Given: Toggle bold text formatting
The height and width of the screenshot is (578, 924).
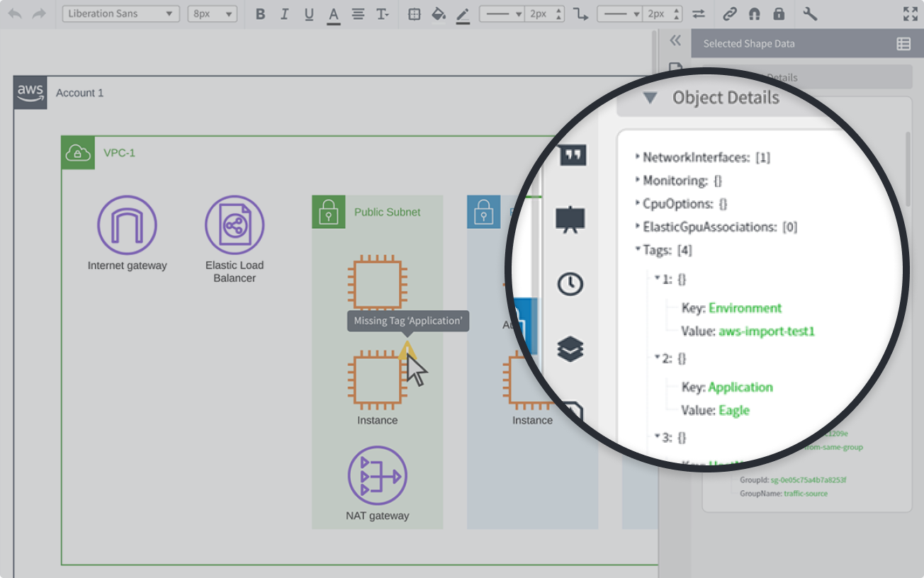Looking at the screenshot, I should click(x=260, y=14).
